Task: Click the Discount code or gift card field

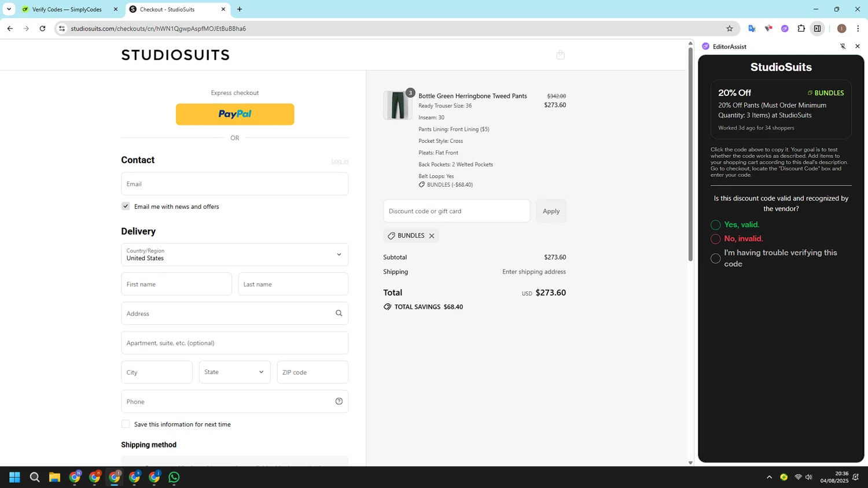Action: pyautogui.click(x=457, y=211)
